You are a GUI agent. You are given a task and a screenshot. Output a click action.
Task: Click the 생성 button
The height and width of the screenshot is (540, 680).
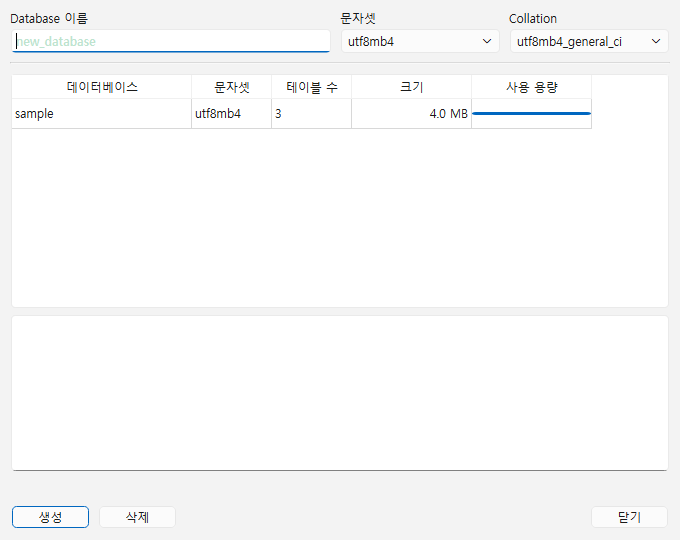click(50, 517)
